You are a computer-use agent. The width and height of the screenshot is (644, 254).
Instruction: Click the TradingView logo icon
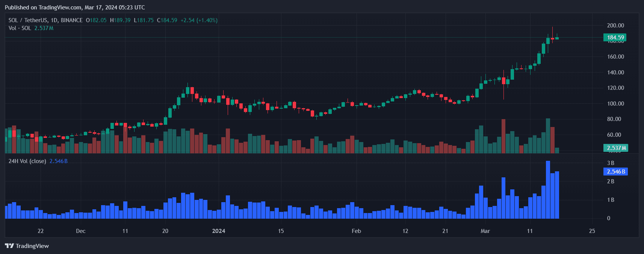coord(9,246)
